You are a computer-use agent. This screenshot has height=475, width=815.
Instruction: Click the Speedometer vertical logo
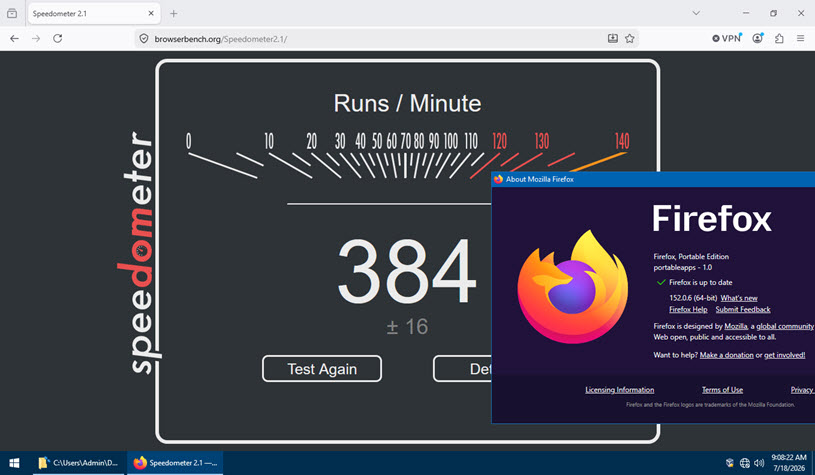(139, 253)
